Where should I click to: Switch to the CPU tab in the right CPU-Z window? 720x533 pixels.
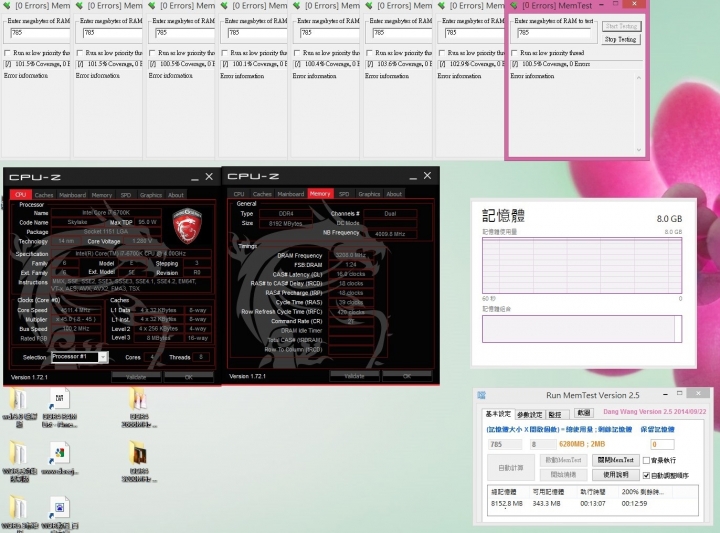coord(239,194)
